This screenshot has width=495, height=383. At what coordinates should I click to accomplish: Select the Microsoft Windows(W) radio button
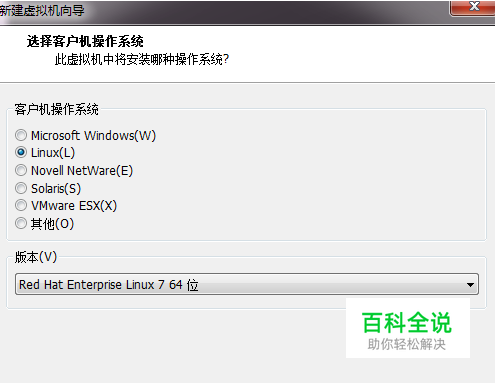(x=21, y=135)
